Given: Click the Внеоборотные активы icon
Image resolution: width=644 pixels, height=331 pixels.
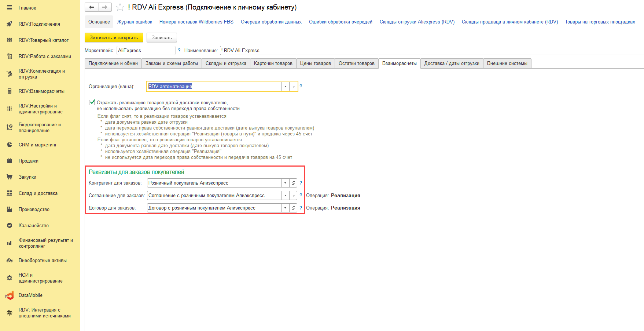Looking at the screenshot, I should click(10, 260).
